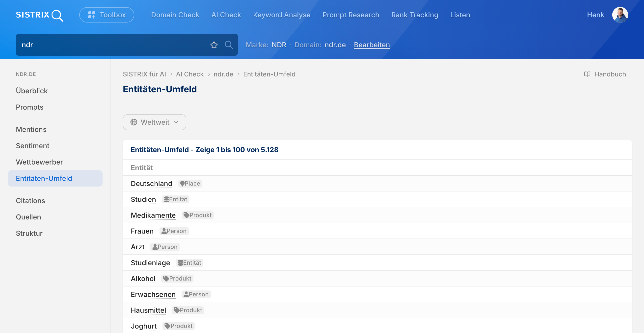Select Entitäten-Umfeld in the sidebar

point(55,178)
